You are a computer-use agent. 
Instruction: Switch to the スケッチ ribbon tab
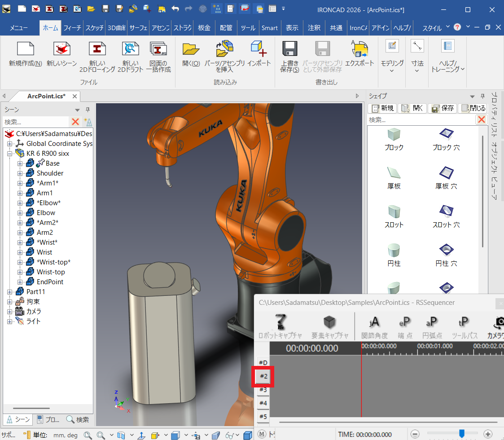pos(94,28)
